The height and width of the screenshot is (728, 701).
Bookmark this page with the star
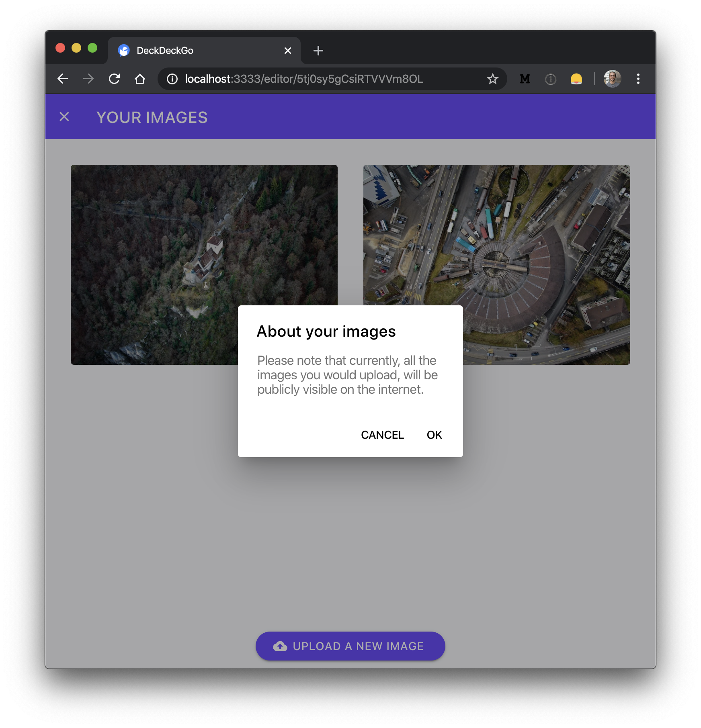pos(492,79)
